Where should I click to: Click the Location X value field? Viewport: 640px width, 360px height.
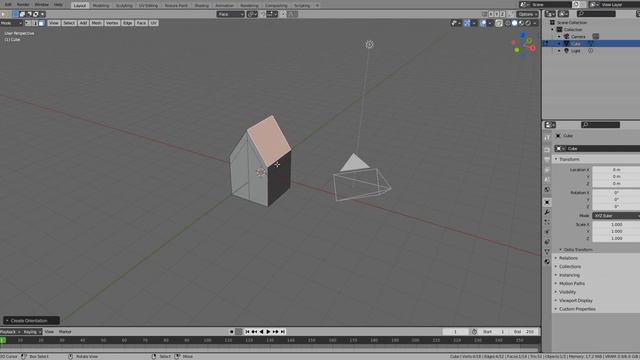tap(616, 169)
